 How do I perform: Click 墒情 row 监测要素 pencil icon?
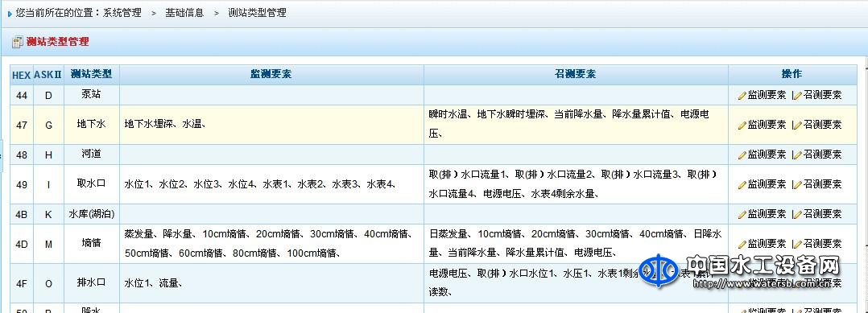pos(742,244)
